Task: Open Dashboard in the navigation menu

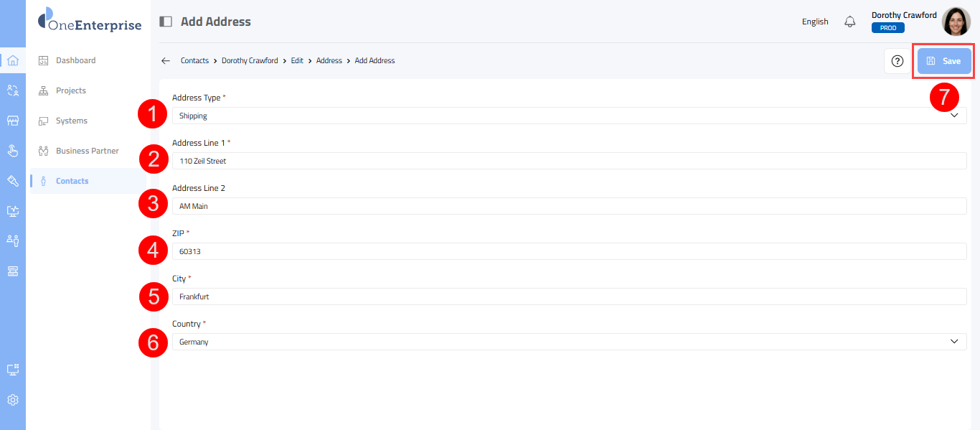Action: pyautogui.click(x=75, y=60)
